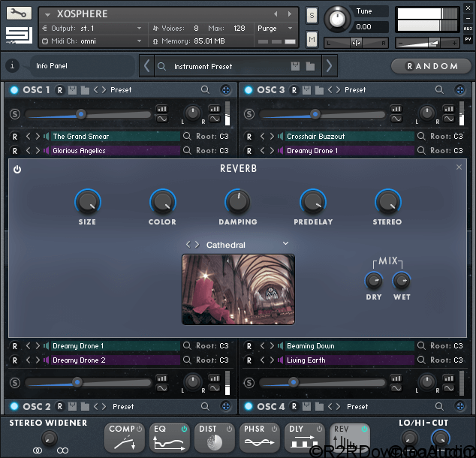Image resolution: width=476 pixels, height=458 pixels.
Task: Open the EQ effect tab
Action: click(x=170, y=438)
